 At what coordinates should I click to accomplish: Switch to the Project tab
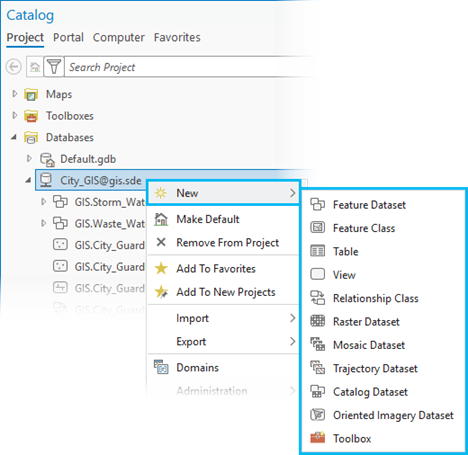tap(25, 37)
